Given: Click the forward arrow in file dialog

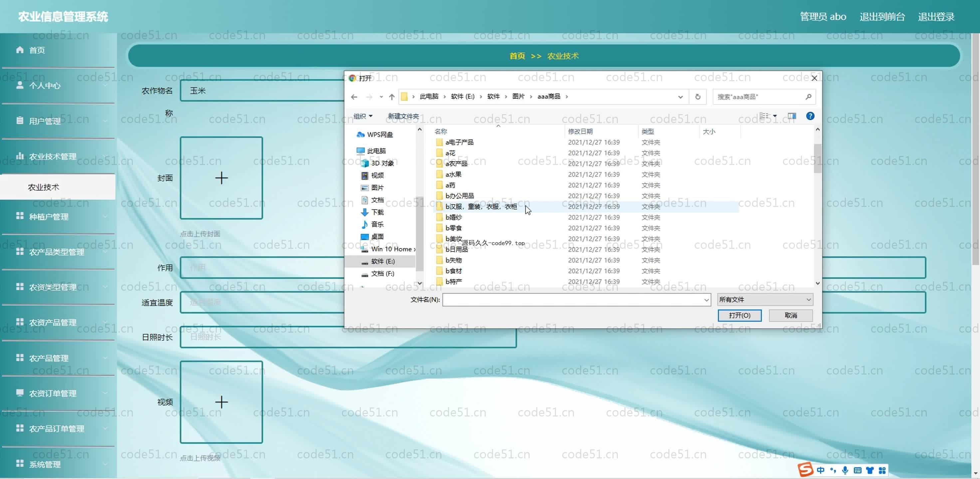Looking at the screenshot, I should pyautogui.click(x=369, y=97).
